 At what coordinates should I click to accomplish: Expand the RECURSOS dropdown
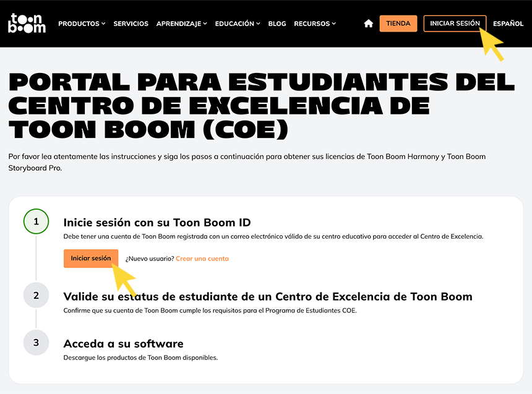[x=315, y=24]
